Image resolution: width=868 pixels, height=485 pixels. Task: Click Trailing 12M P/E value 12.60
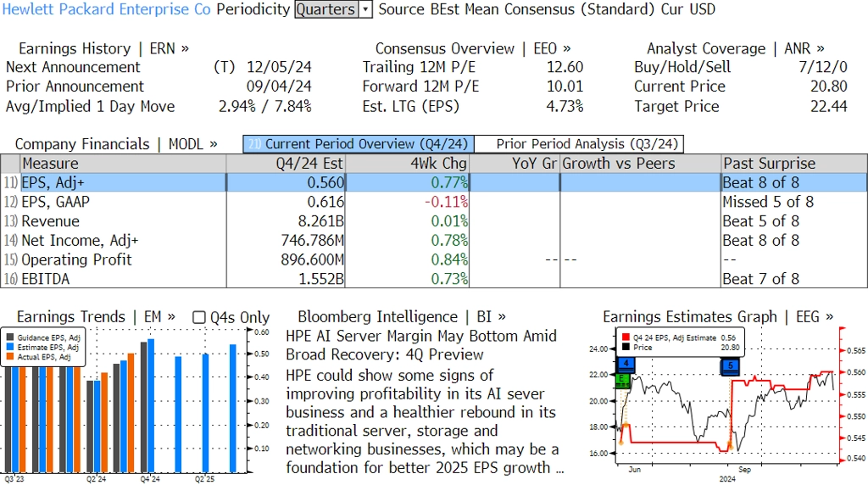click(x=565, y=67)
